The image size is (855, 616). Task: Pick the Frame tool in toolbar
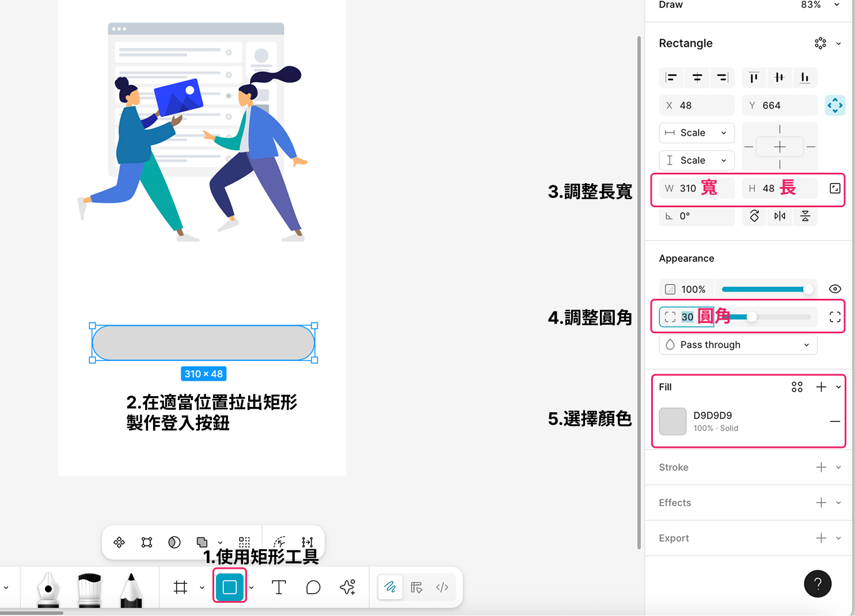point(181,587)
